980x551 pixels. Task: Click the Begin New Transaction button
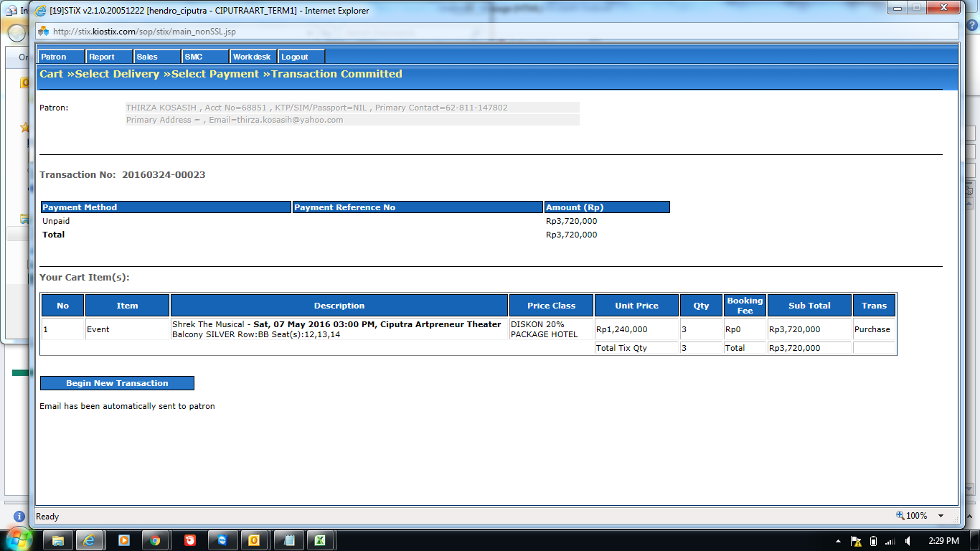(117, 383)
